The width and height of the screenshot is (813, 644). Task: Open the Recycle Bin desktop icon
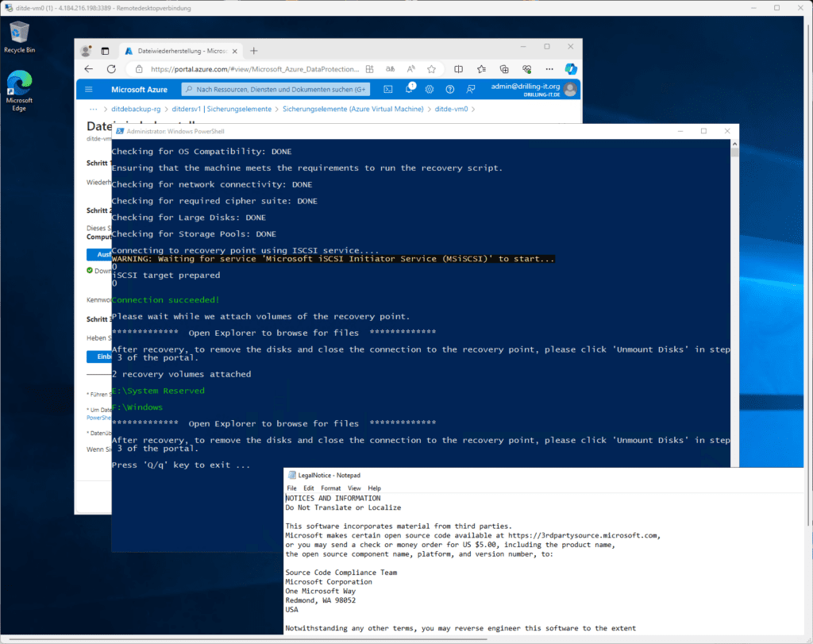[19, 37]
